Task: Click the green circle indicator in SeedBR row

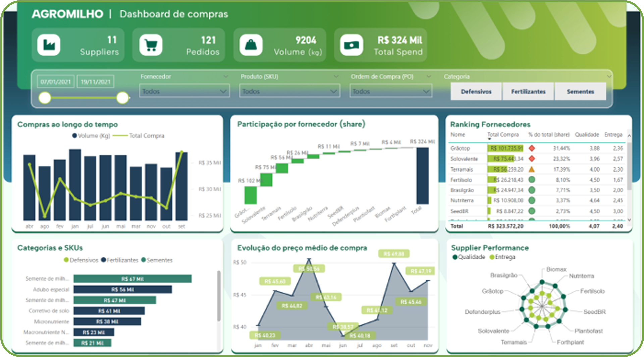Action: coord(532,211)
